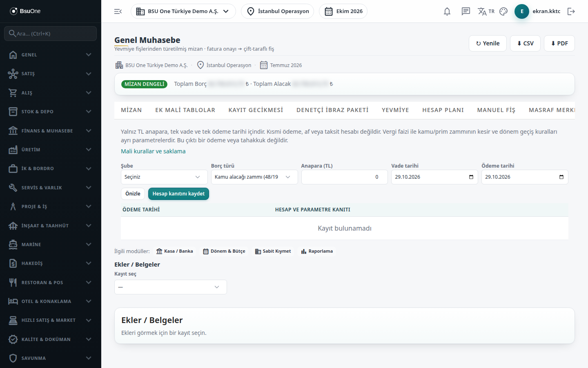Click the Ara search box in sidebar
The width and height of the screenshot is (588, 368).
51,34
